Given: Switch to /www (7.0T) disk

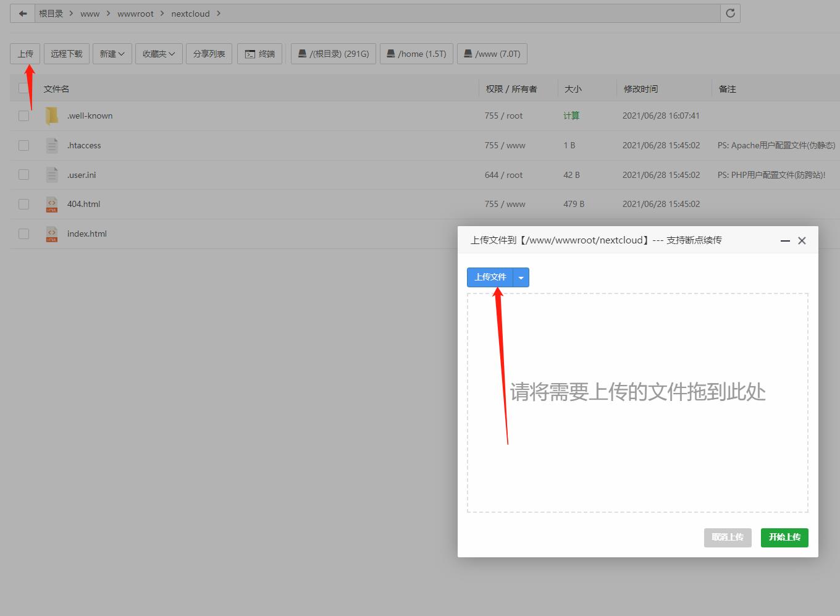Looking at the screenshot, I should point(492,54).
